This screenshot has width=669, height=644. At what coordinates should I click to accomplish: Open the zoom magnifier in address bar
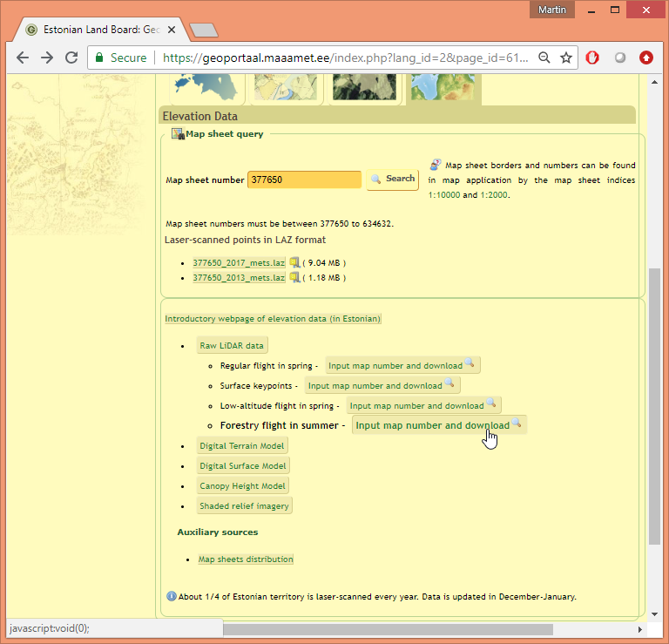pos(544,58)
